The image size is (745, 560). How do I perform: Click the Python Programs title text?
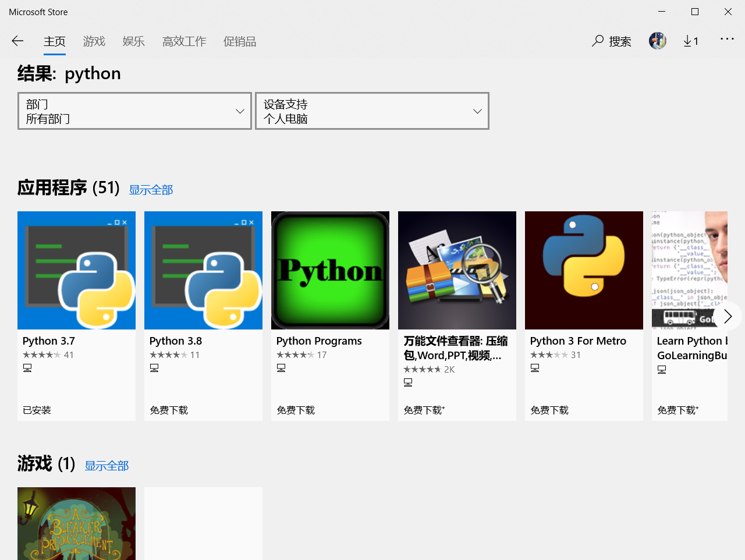(x=319, y=341)
